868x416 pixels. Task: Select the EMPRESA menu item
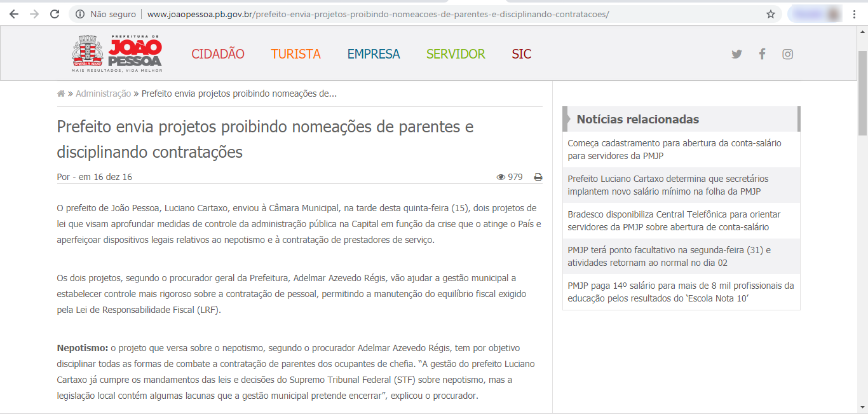point(374,54)
